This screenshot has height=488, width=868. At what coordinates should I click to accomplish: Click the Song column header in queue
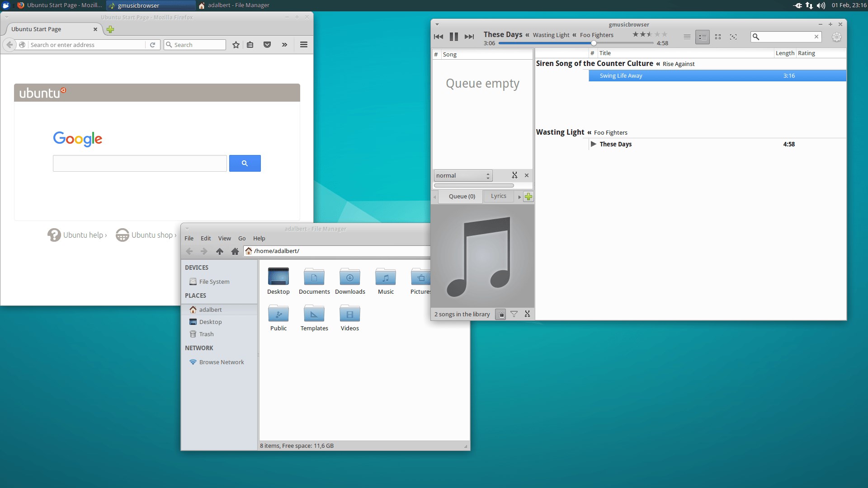(x=486, y=55)
